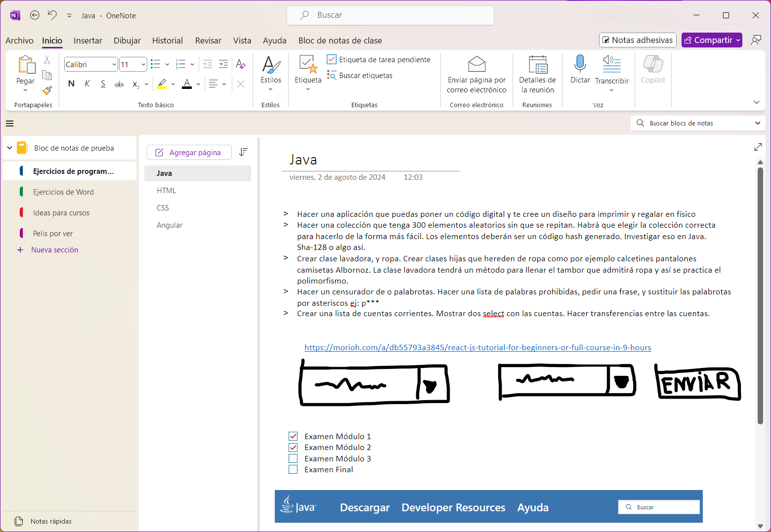Copy using the Copy icon
Viewport: 771px width, 532px height.
coord(47,75)
